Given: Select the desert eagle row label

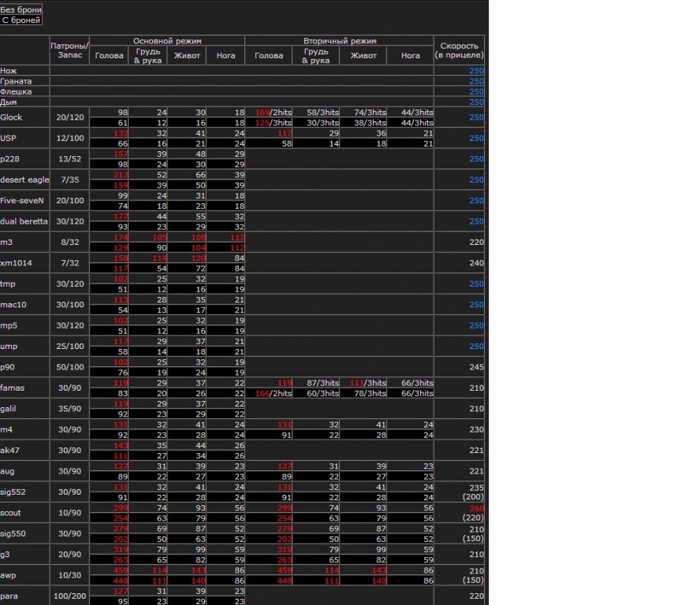Looking at the screenshot, I should (24, 180).
